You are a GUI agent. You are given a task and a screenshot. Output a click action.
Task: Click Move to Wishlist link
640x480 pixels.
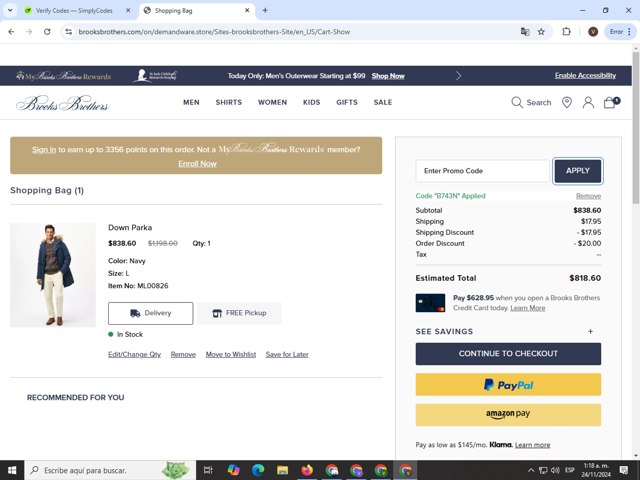point(231,354)
